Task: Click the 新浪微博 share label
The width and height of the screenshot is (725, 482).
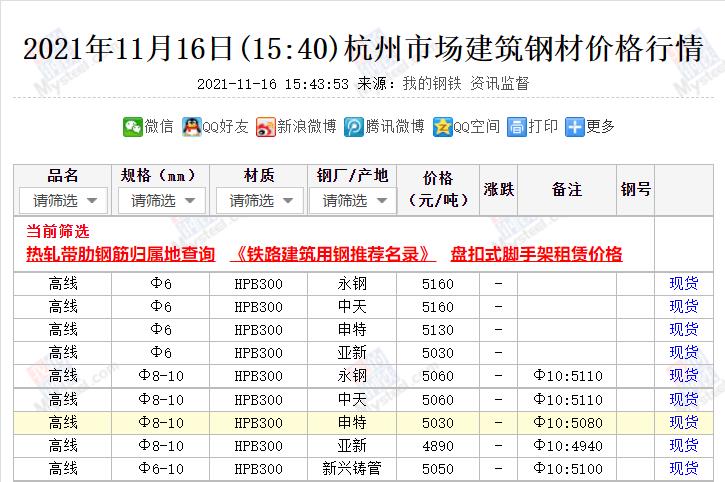Action: (307, 126)
